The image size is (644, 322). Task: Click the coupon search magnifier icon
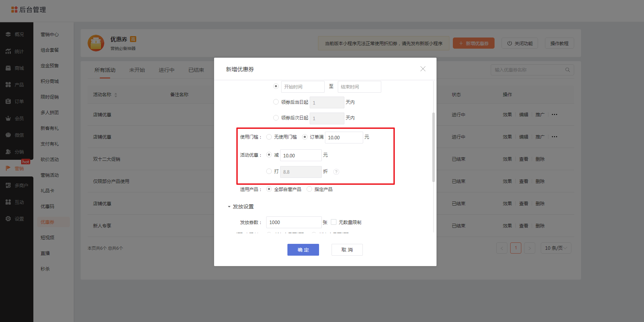(568, 70)
